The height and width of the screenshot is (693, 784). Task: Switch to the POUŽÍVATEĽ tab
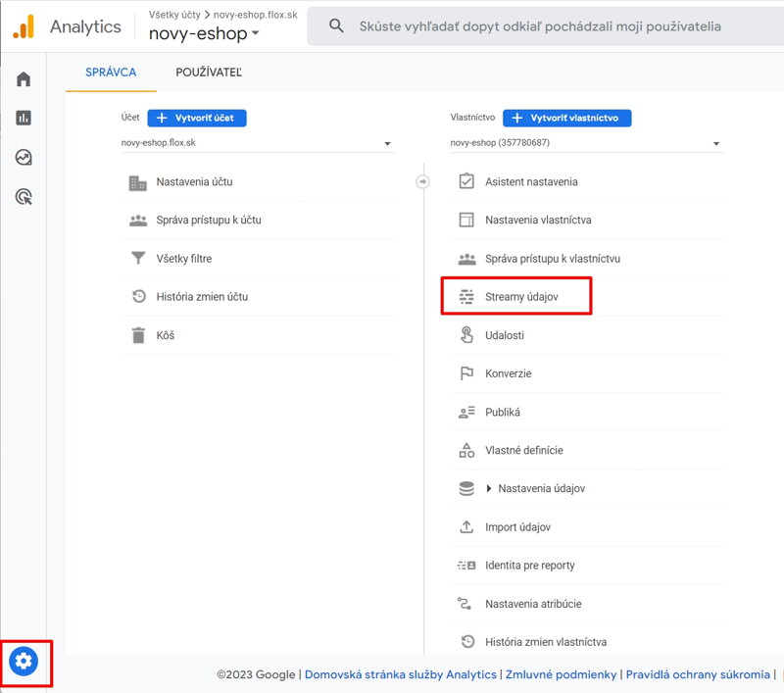point(209,73)
